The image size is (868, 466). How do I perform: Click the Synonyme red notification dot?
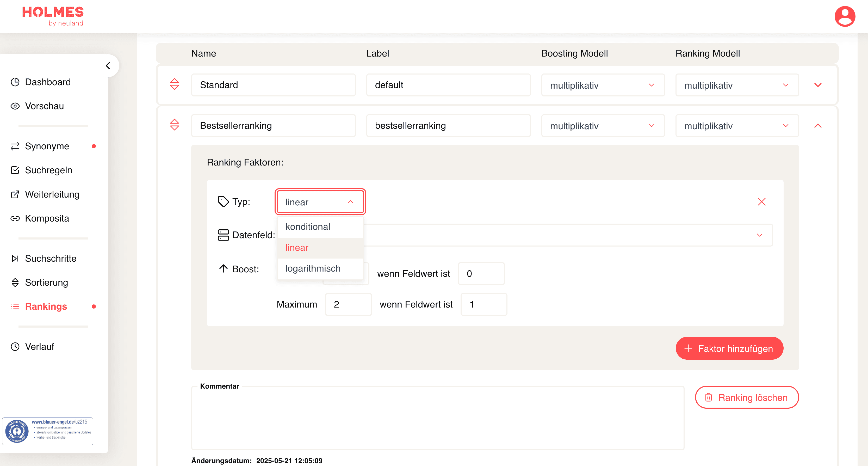click(x=94, y=146)
